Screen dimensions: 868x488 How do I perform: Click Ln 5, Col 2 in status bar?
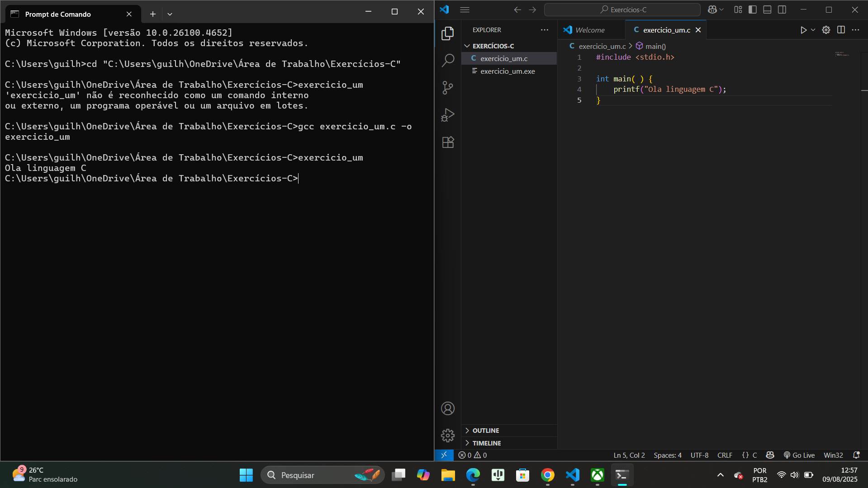[629, 455]
